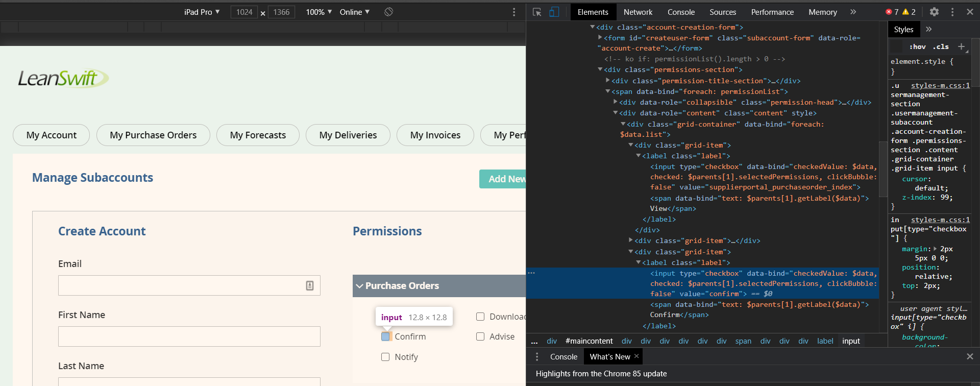Toggle the device toolbar icon

click(554, 12)
